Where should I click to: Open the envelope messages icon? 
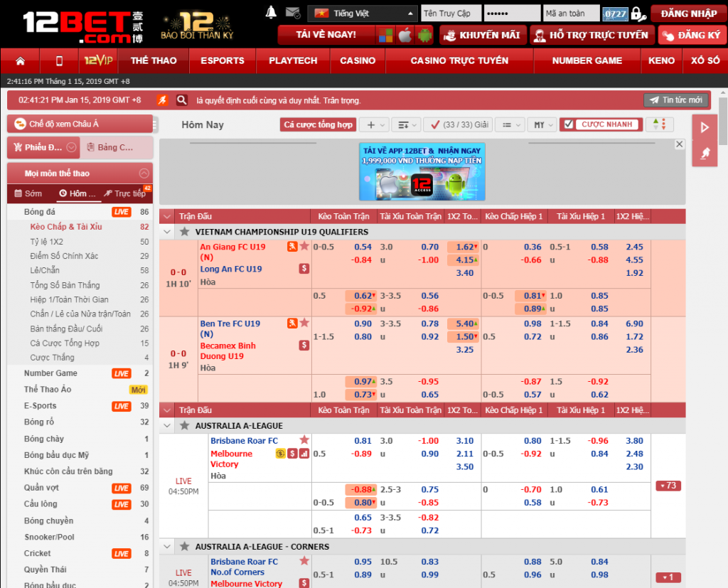[x=291, y=13]
